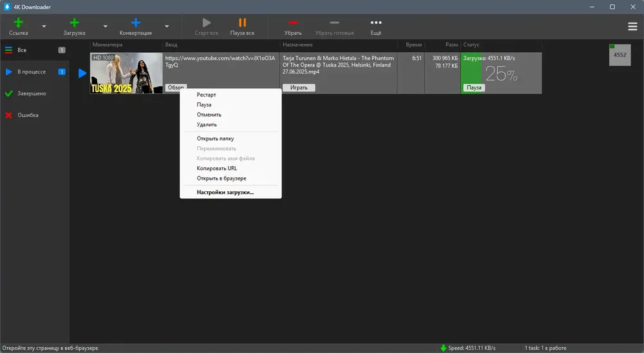This screenshot has width=644, height=353.
Task: Click the red minus Убрать icon
Action: (x=293, y=23)
